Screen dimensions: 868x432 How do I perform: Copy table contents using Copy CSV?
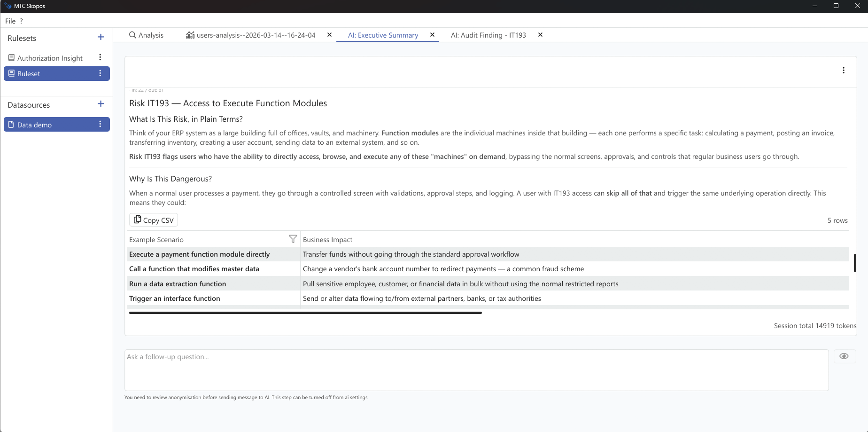pyautogui.click(x=153, y=220)
